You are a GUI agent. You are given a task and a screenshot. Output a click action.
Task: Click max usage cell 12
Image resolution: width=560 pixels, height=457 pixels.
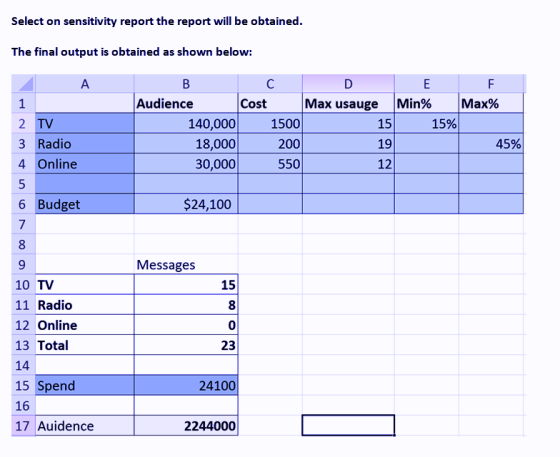pos(348,164)
